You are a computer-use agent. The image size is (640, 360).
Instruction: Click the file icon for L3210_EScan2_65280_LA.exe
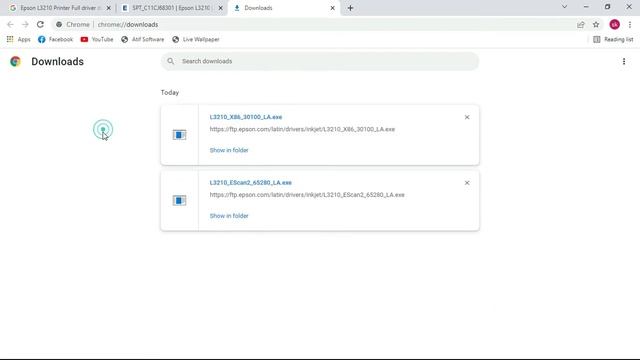179,200
